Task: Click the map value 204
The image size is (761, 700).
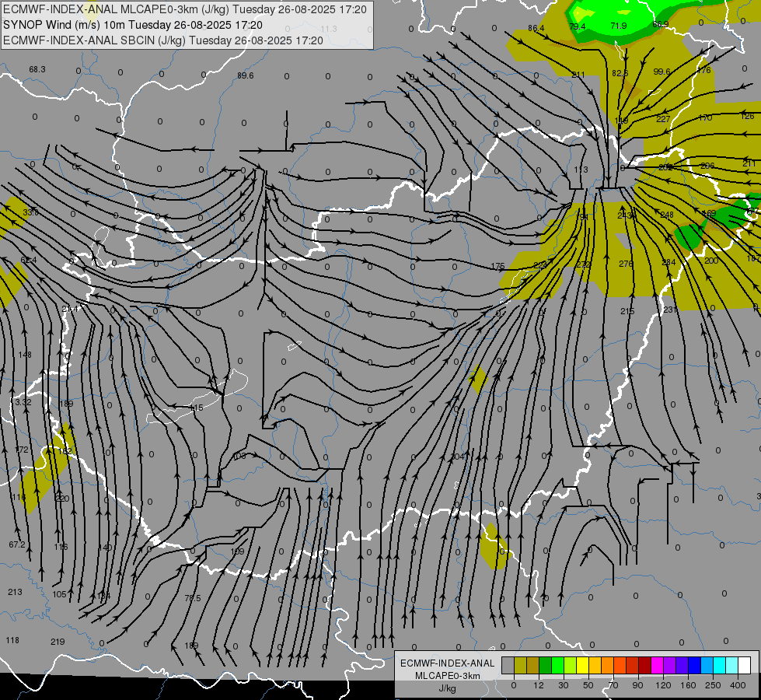Action: coord(458,456)
